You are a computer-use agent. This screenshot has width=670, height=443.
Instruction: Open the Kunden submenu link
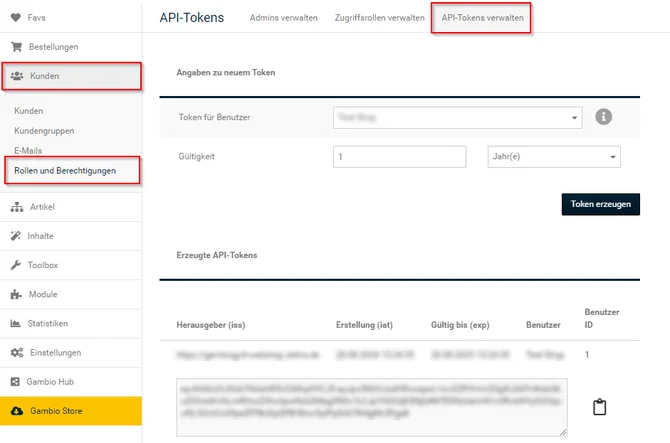(x=29, y=111)
